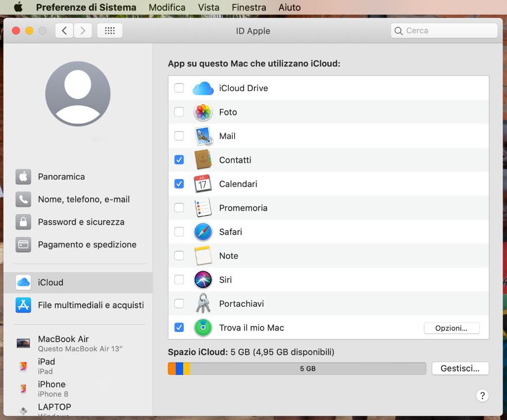507x420 pixels.
Task: Enable the iCloud Drive checkbox
Action: point(179,88)
